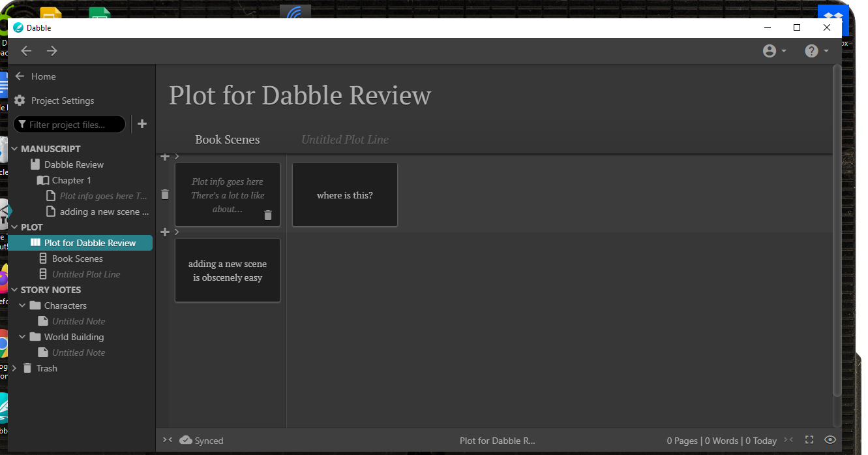
Task: Open the help menu dropdown
Action: [816, 51]
